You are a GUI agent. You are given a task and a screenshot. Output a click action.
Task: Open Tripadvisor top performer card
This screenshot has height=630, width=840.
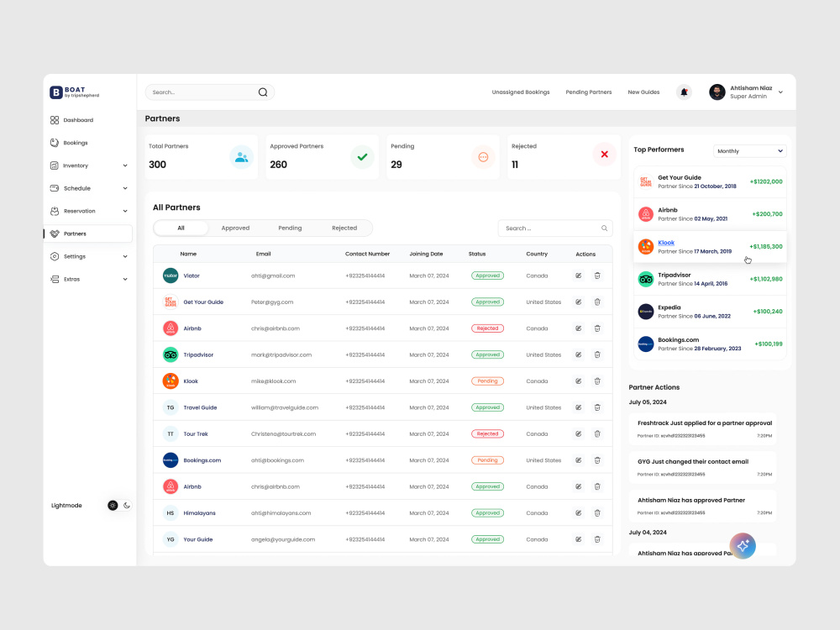point(710,279)
